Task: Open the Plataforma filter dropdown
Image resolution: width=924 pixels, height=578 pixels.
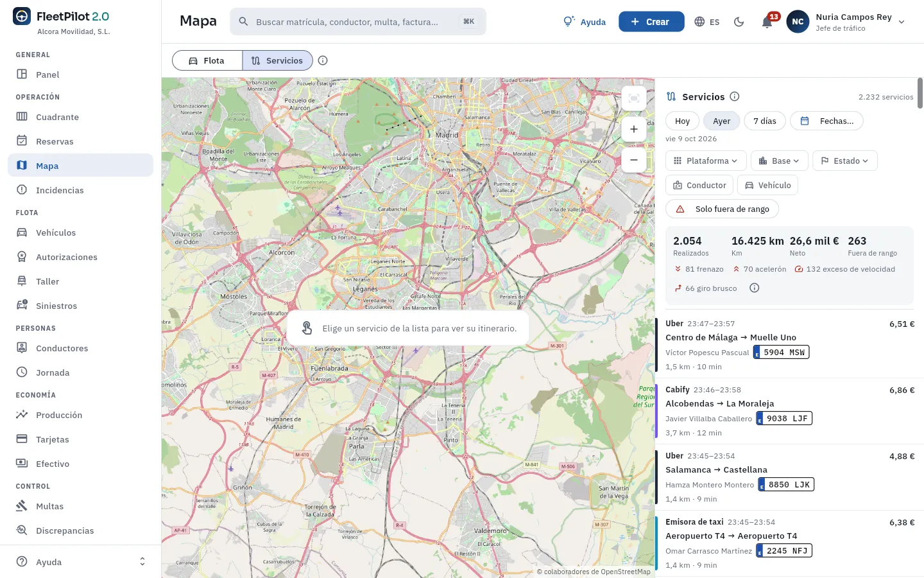Action: pyautogui.click(x=706, y=161)
